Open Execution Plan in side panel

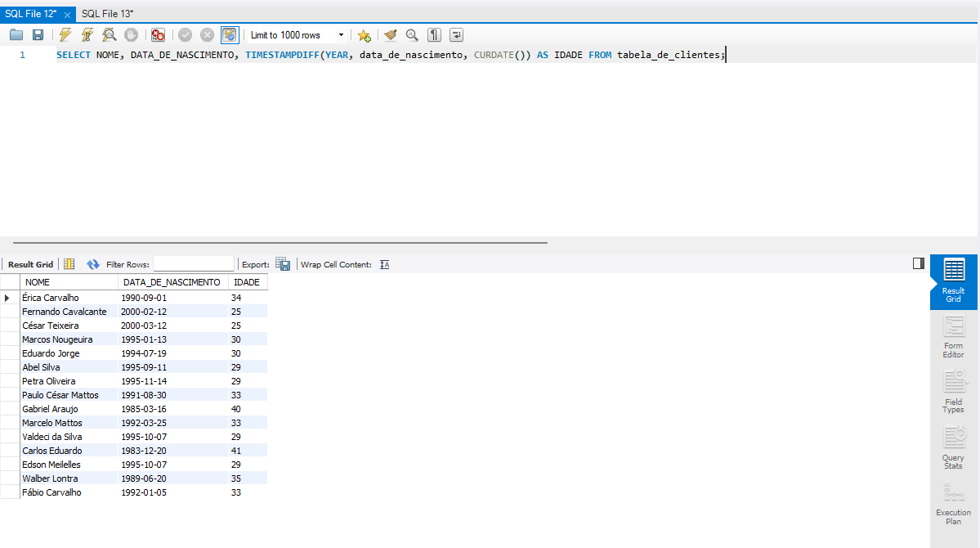click(954, 504)
